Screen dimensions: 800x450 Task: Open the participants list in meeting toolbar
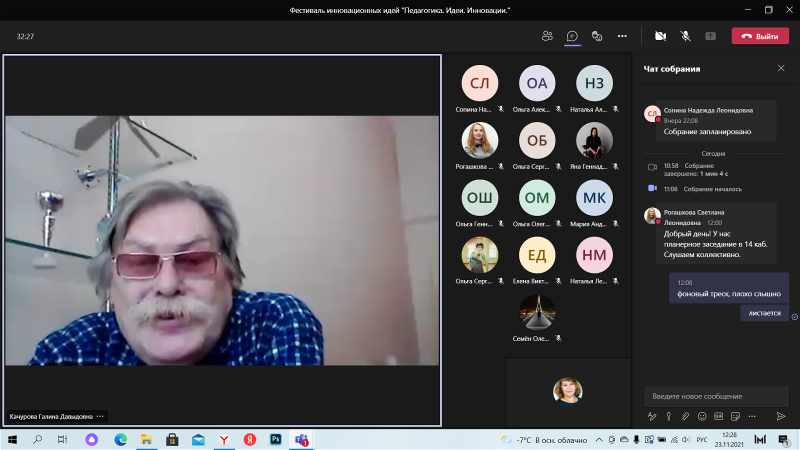click(547, 36)
